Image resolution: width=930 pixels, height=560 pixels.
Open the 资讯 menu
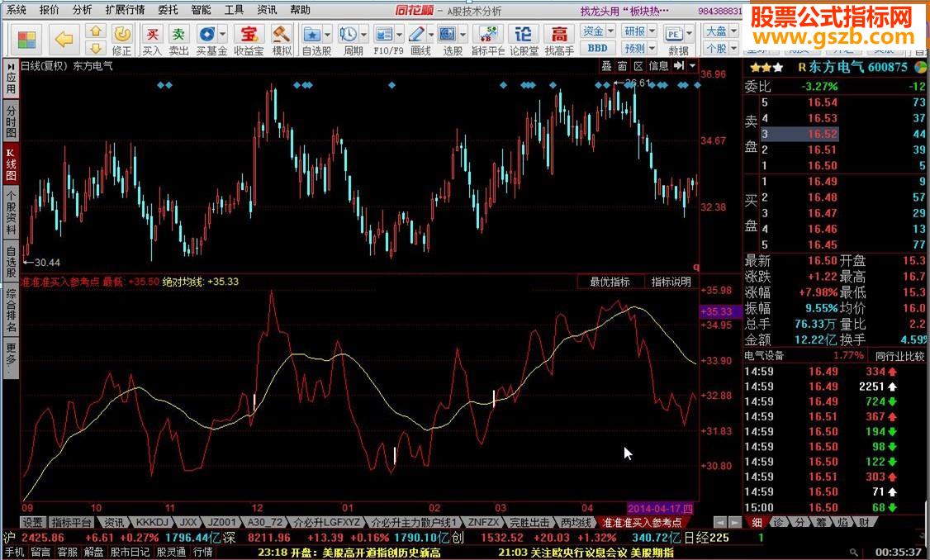[267, 9]
